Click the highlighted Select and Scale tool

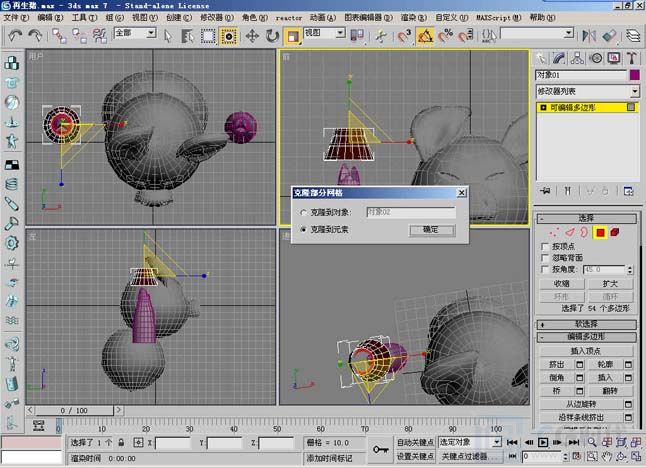[293, 36]
